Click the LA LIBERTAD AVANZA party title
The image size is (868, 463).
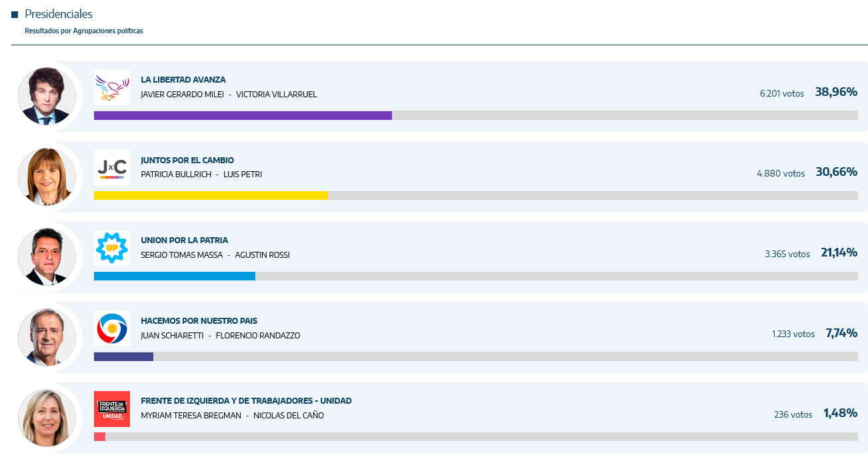coord(183,80)
